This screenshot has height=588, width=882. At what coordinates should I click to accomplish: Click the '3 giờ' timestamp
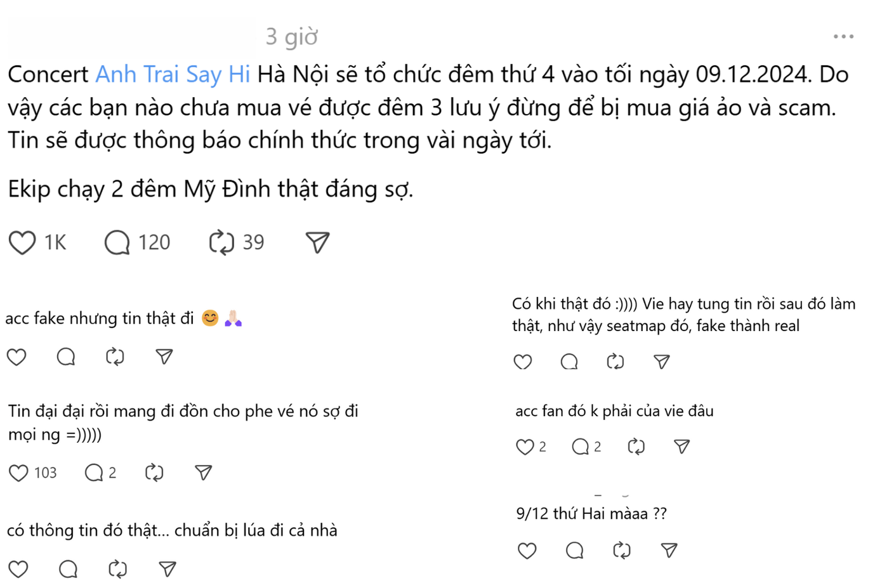click(x=291, y=36)
